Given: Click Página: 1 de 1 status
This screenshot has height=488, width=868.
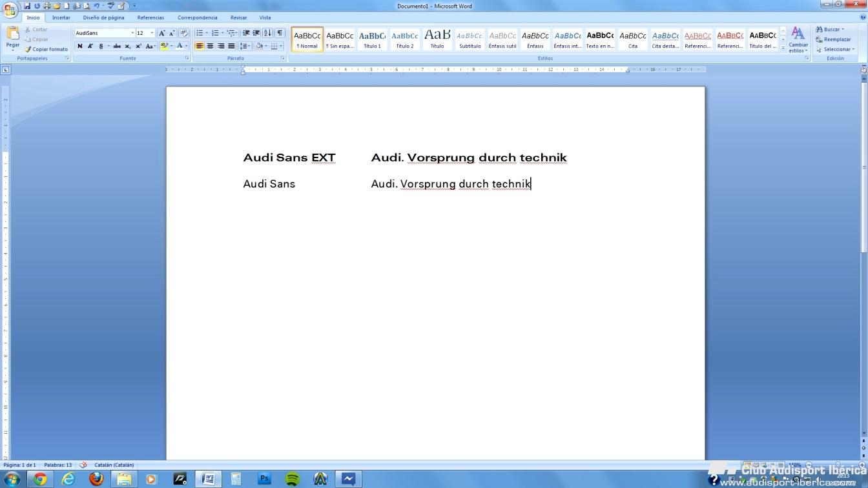Looking at the screenshot, I should (x=19, y=465).
